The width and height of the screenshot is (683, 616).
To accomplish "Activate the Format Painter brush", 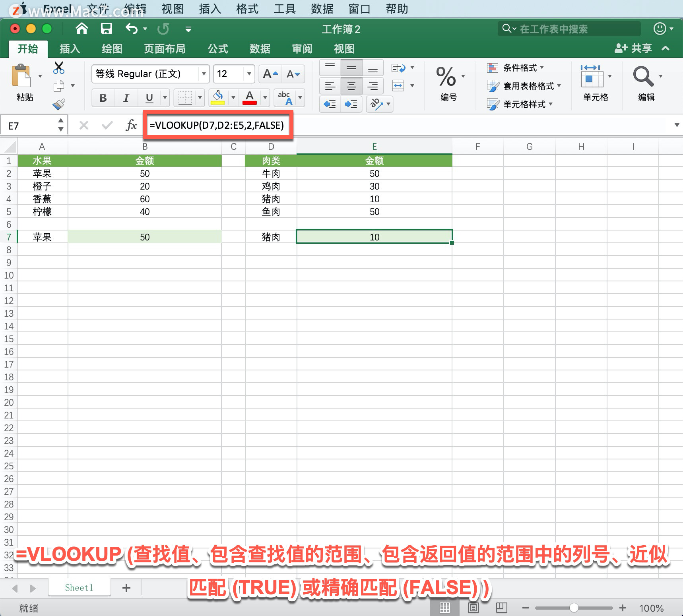I will (x=59, y=104).
